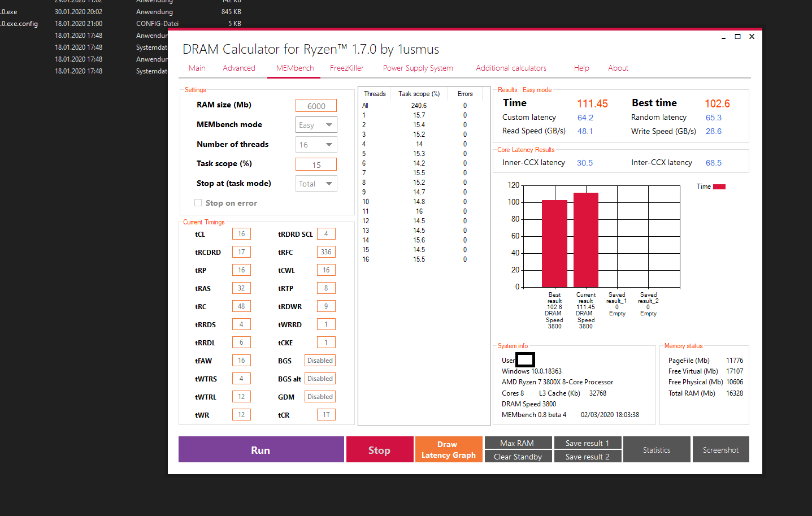
Task: Select thread 11 row with value 16
Action: pyautogui.click(x=421, y=211)
